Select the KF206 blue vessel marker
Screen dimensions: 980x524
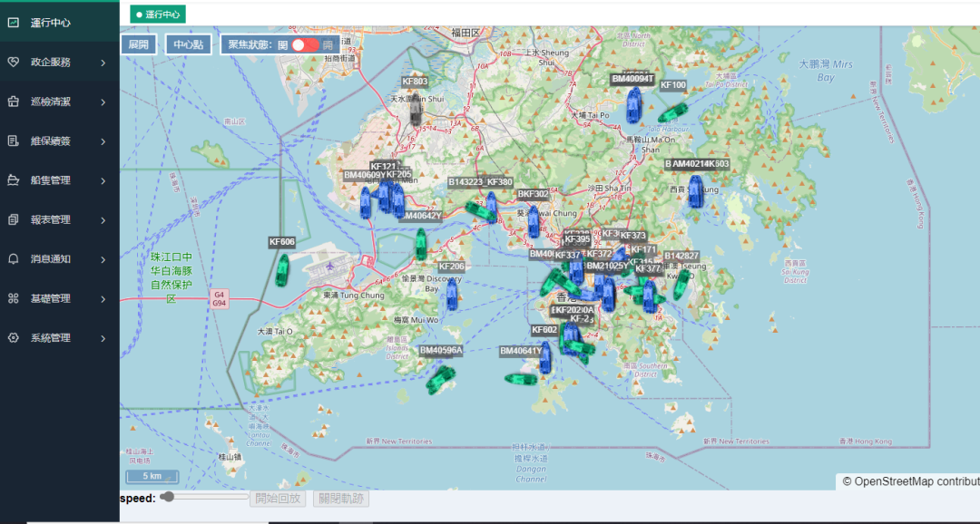click(x=452, y=295)
